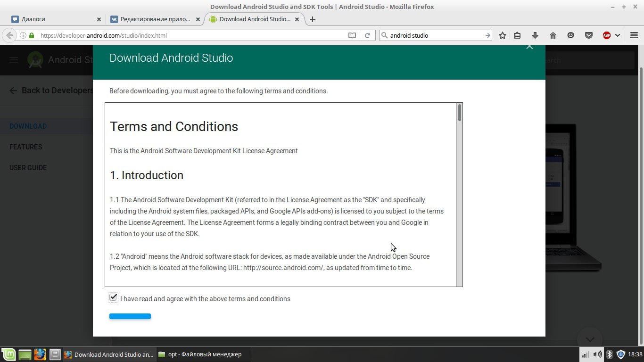Switch to the Firefox window in the taskbar

point(109,354)
